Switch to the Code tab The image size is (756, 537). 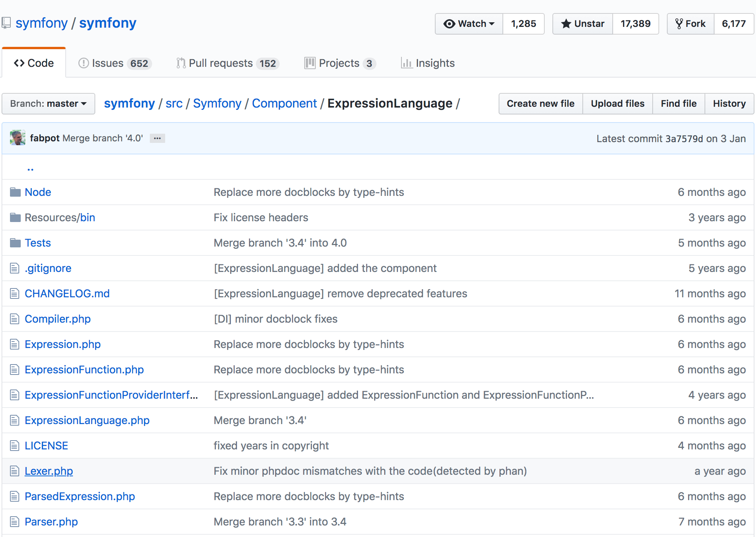click(34, 63)
